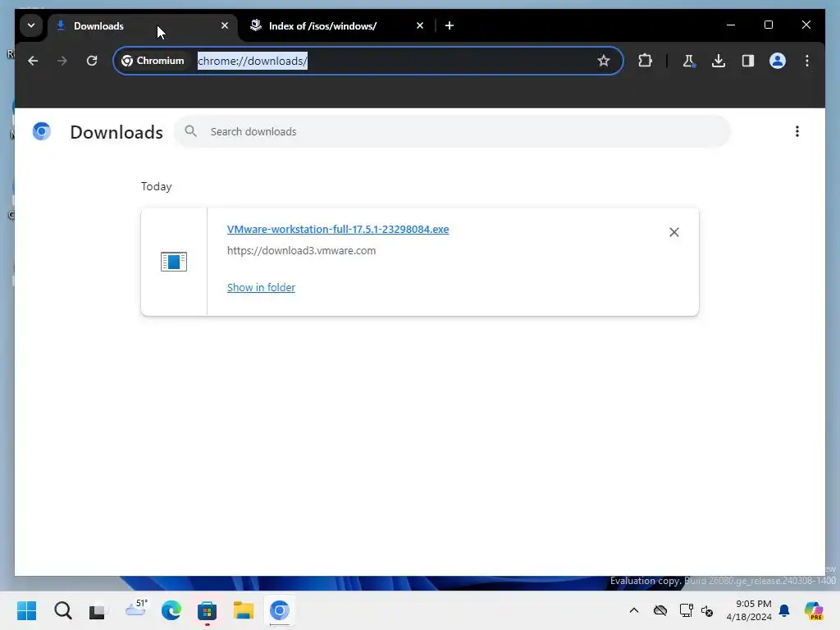Click the cloud sync tray icon
840x630 pixels.
[x=660, y=610]
